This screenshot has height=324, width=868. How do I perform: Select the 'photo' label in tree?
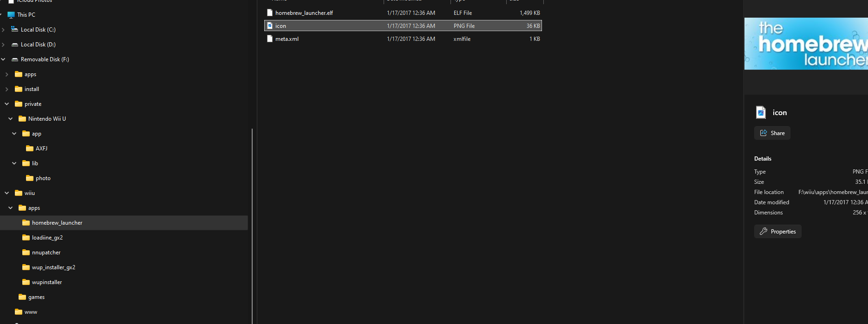pyautogui.click(x=43, y=178)
